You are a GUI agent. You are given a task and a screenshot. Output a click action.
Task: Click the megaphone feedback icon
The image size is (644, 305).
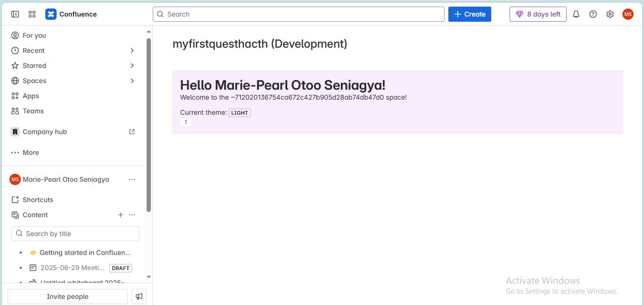[x=139, y=297]
